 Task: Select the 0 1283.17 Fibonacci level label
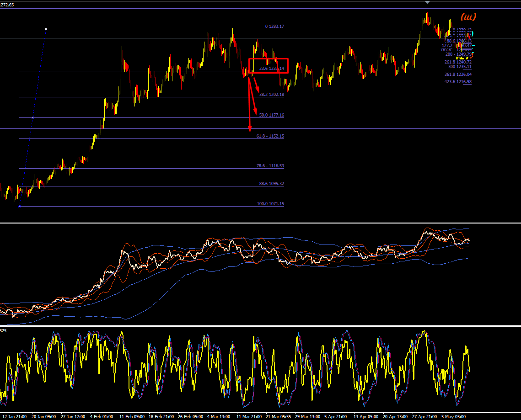(274, 26)
